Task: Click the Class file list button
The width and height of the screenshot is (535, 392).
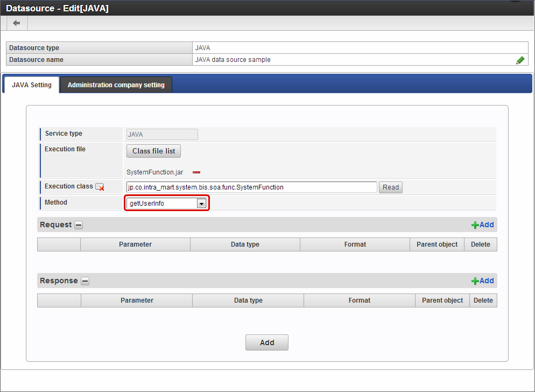Action: click(153, 151)
